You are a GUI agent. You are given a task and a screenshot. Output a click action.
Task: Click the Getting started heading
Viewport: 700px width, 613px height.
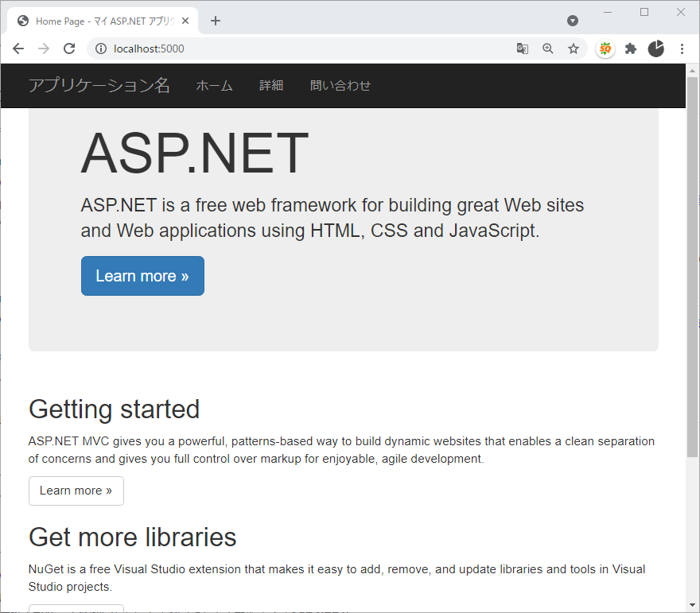coord(115,409)
